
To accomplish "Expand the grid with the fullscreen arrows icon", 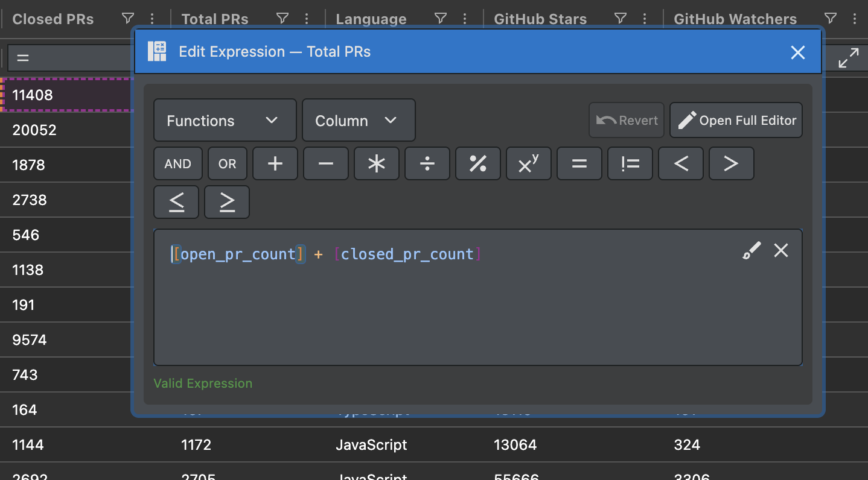I will point(849,58).
